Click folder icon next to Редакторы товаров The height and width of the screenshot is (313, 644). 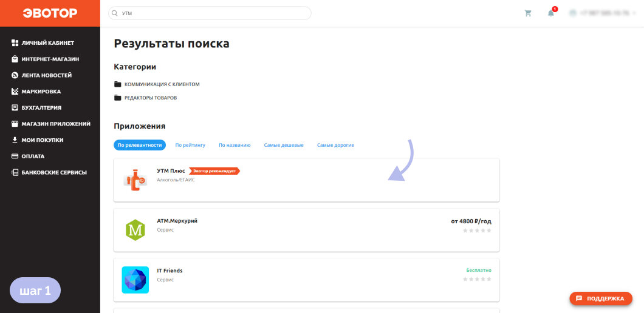click(x=118, y=98)
